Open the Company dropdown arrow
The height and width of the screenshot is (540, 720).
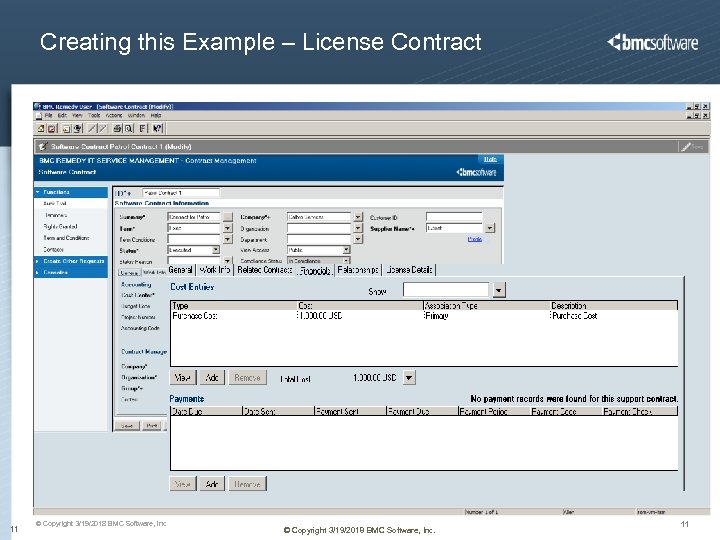pyautogui.click(x=358, y=217)
